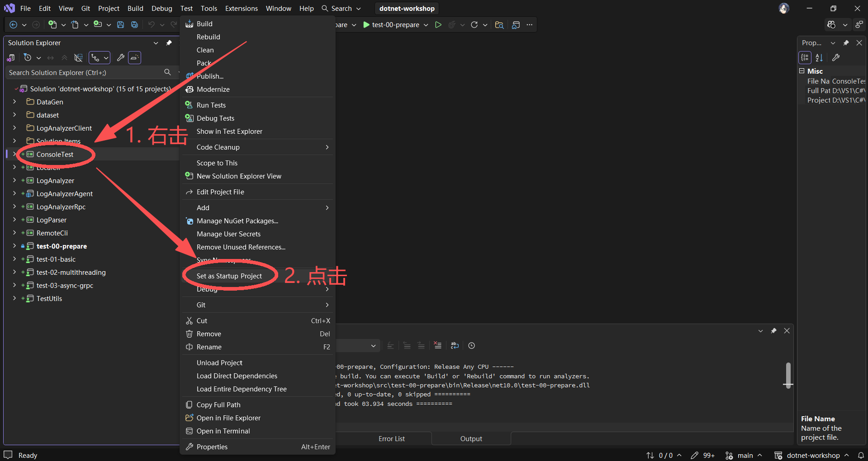Click the Solution Explorer search magnifier icon

coord(167,72)
